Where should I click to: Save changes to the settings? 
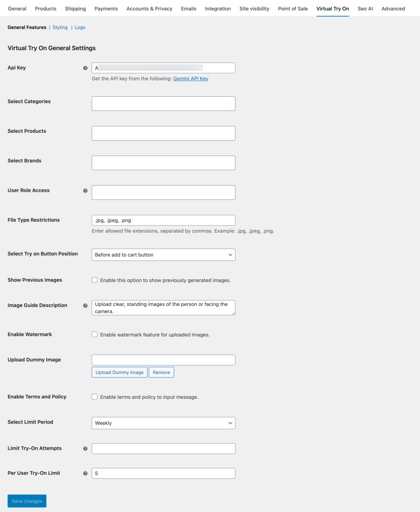click(27, 501)
